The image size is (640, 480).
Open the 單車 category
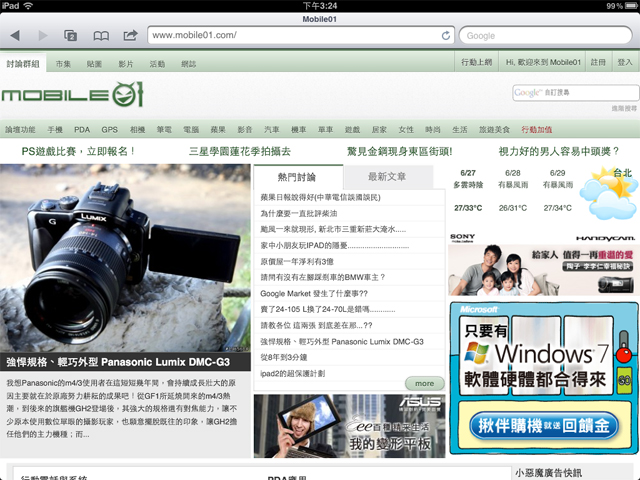tap(325, 130)
